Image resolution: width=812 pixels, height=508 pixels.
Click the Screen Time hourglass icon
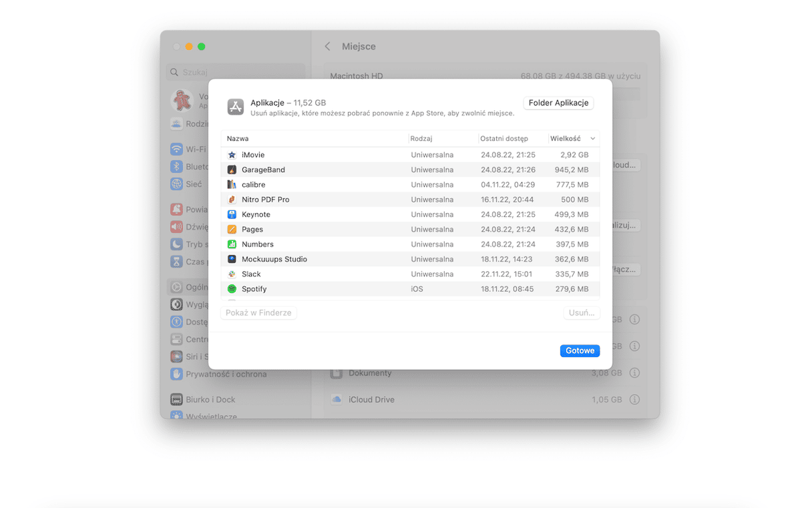click(176, 262)
